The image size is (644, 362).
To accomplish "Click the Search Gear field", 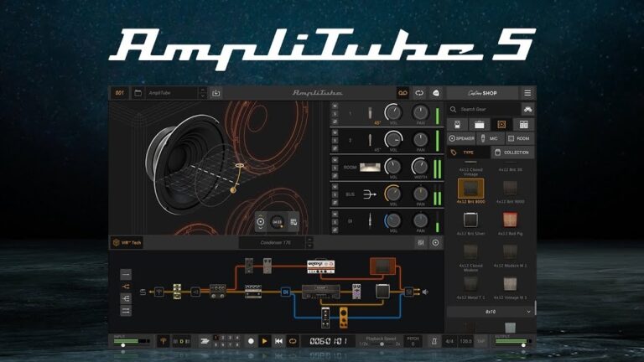I will coord(484,109).
